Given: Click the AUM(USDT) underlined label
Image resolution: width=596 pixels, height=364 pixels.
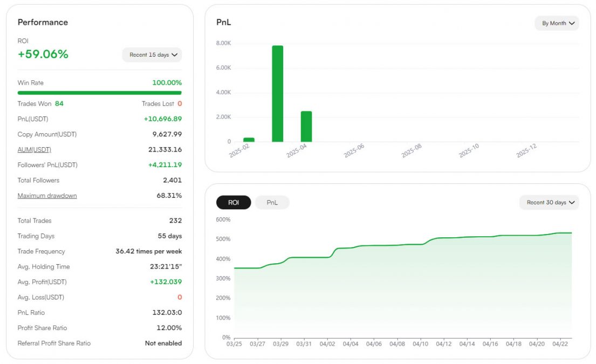Looking at the screenshot, I should point(34,150).
